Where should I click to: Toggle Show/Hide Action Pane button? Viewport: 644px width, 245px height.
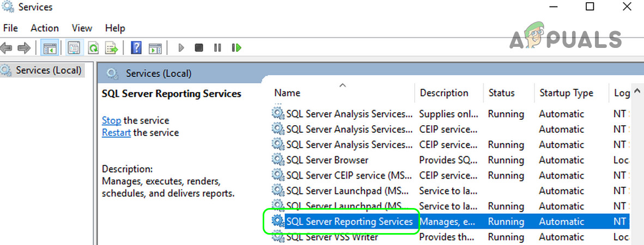pos(155,48)
